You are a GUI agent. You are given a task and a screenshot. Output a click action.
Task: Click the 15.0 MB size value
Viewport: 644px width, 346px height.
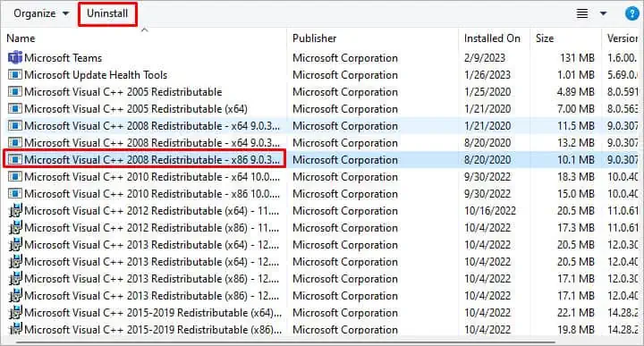576,193
